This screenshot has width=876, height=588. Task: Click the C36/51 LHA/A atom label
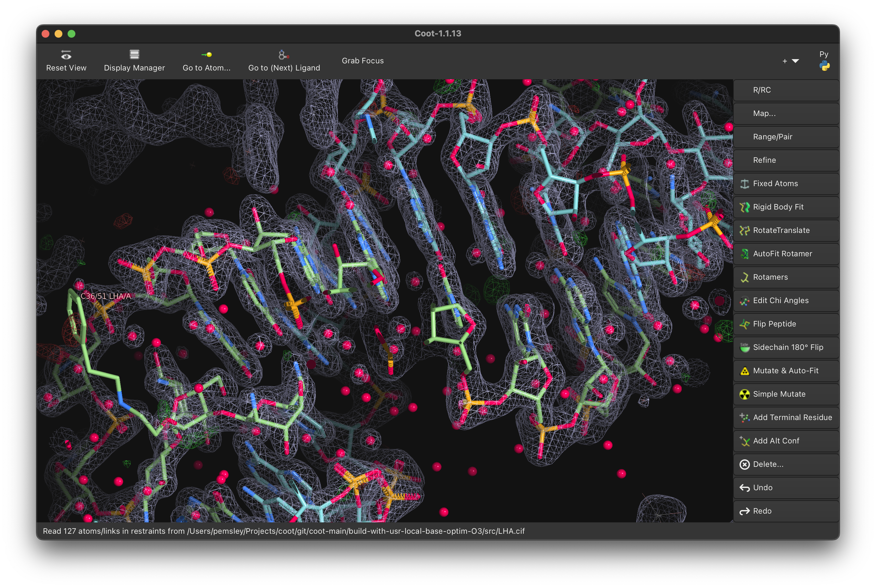[x=106, y=296]
